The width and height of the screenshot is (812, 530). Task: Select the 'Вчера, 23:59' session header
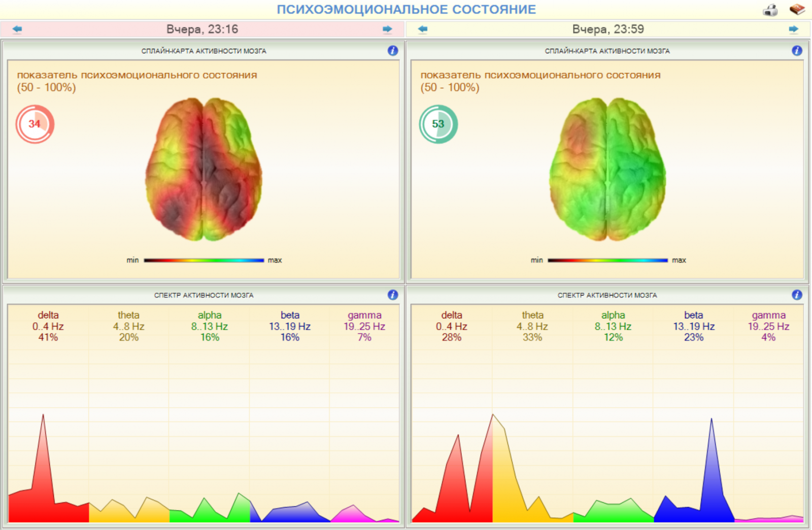point(608,29)
